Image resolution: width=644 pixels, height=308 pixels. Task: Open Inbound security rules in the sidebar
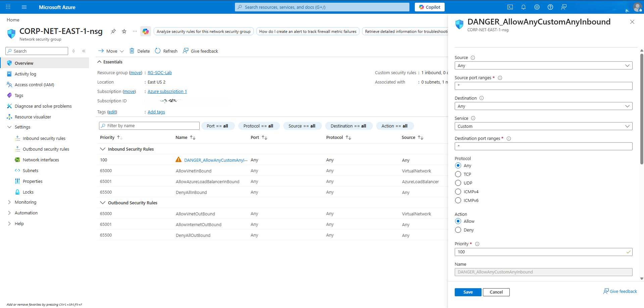tap(44, 138)
